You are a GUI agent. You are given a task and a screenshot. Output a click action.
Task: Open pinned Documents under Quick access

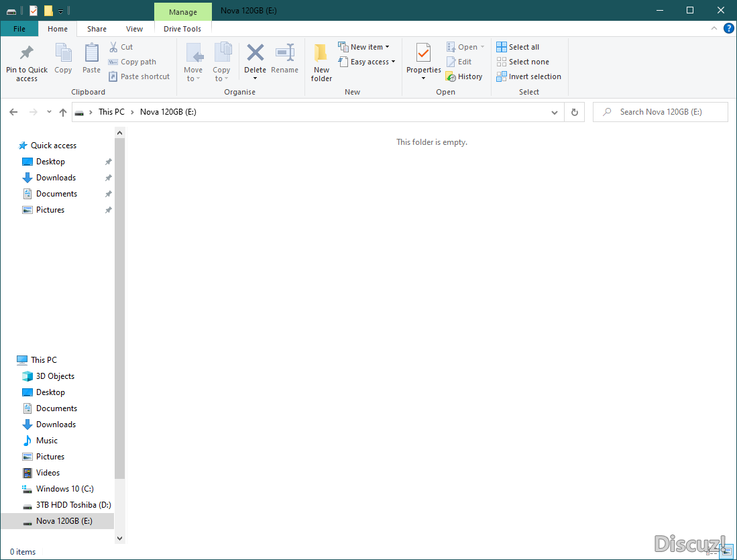point(56,194)
